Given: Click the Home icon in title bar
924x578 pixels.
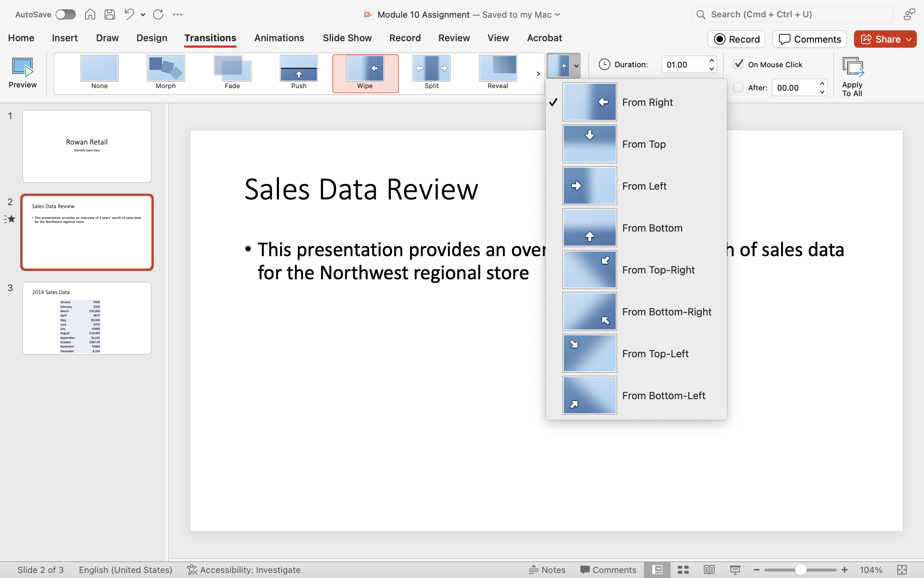Looking at the screenshot, I should click(90, 14).
